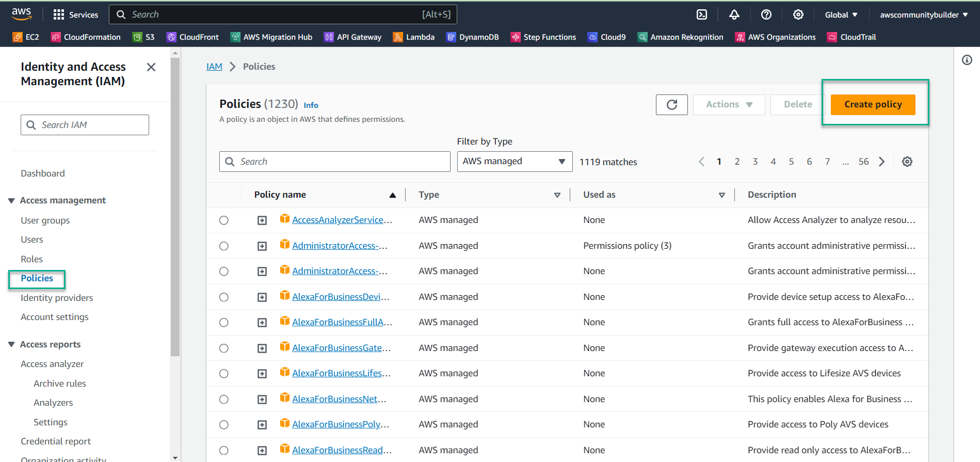This screenshot has height=462, width=980.
Task: Go to User groups in the sidebar
Action: coord(45,220)
